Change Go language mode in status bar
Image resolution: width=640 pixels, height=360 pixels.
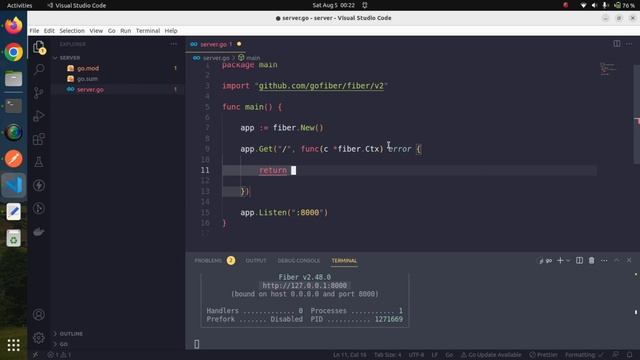[x=449, y=355]
